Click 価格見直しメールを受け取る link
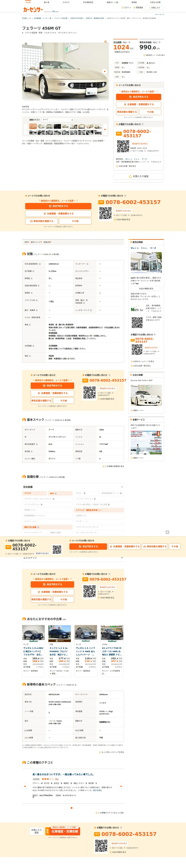 154,55
